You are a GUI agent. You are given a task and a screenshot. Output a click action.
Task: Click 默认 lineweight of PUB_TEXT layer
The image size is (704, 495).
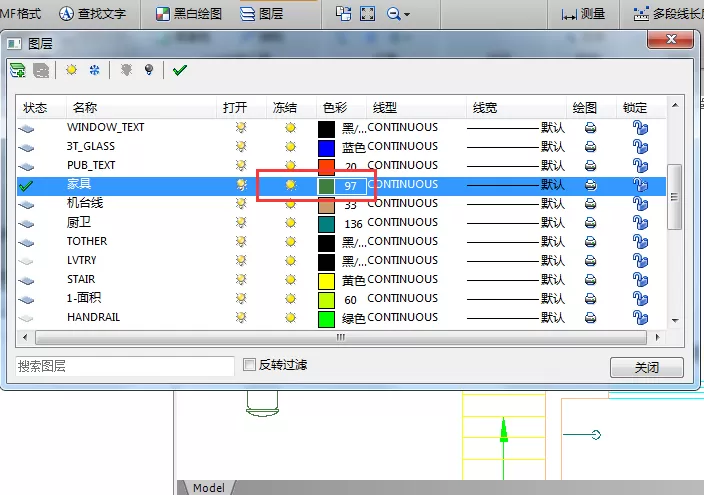click(552, 166)
